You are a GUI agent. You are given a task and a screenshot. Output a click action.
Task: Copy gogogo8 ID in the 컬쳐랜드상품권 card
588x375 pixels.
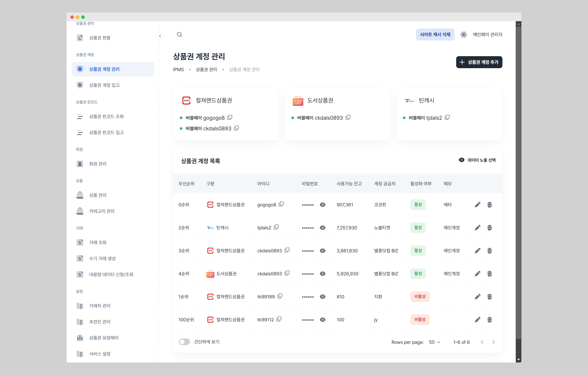[x=230, y=118]
